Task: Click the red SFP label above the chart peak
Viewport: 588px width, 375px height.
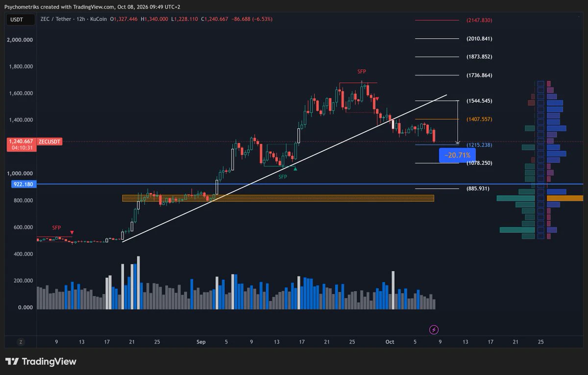Action: tap(362, 71)
